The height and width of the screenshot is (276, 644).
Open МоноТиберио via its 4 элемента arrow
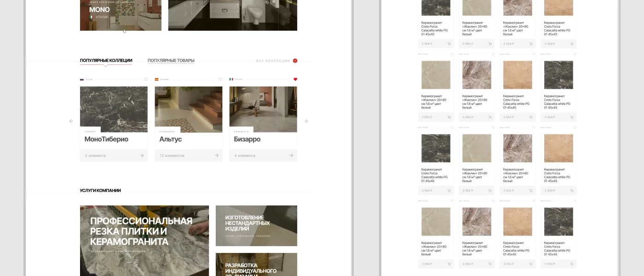click(142, 155)
